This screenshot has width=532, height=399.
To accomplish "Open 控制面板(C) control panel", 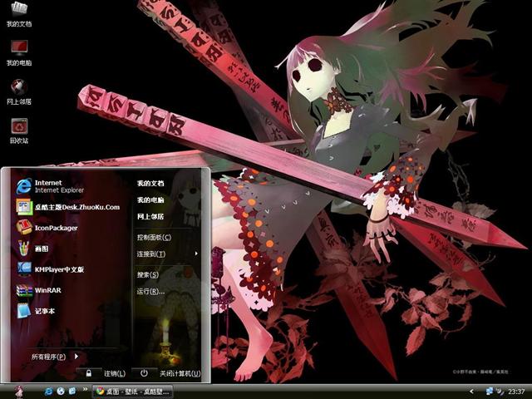I will [x=154, y=237].
